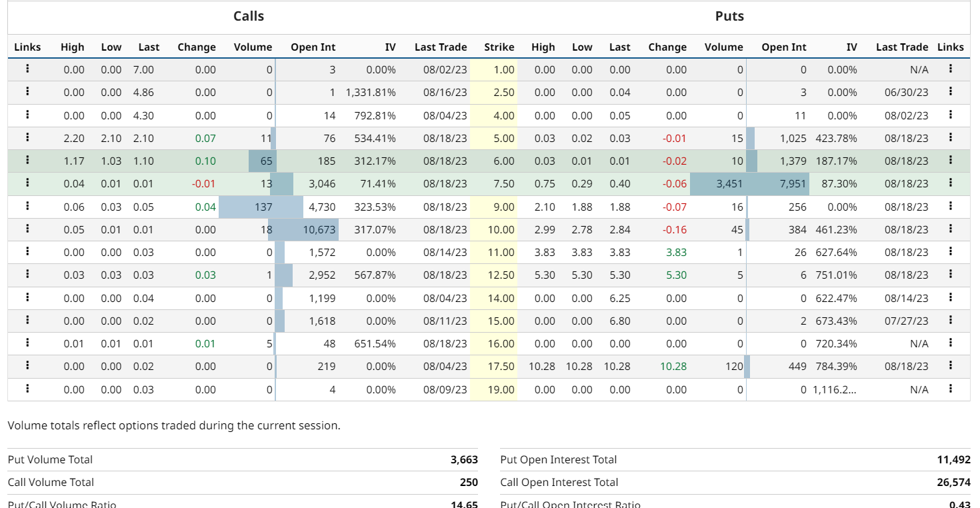Screen dimensions: 980x508
Task: Open calls links menu for strike 16.00
Action: tap(27, 343)
